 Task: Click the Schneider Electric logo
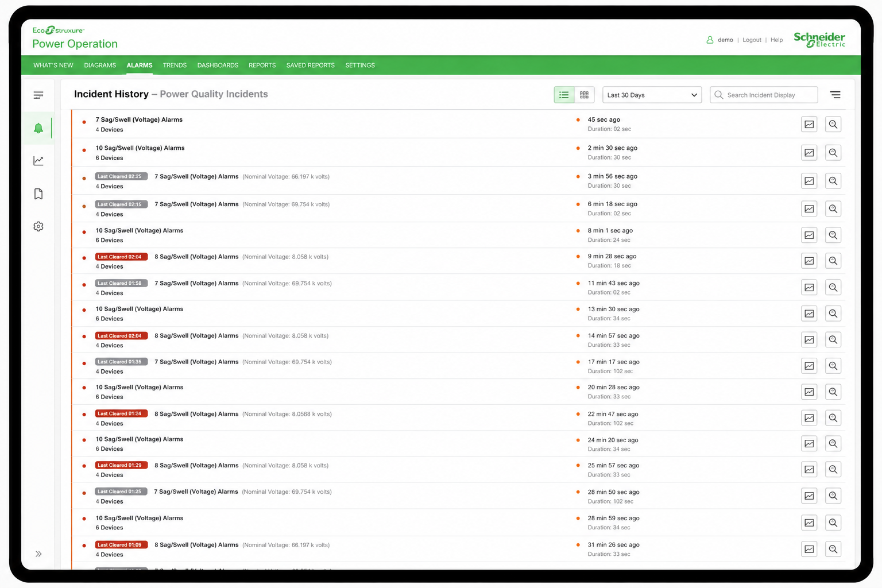pos(819,40)
